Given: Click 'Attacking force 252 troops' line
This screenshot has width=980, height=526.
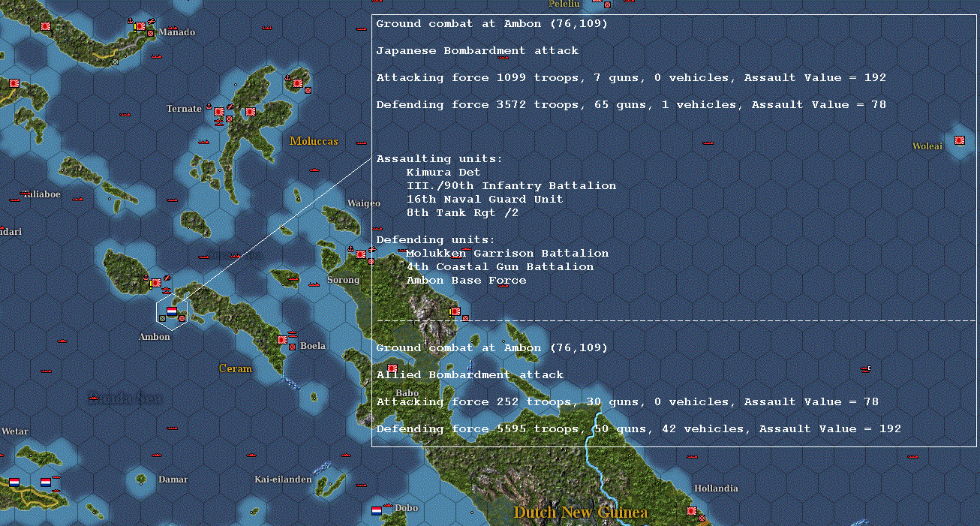Looking at the screenshot, I should [x=627, y=402].
